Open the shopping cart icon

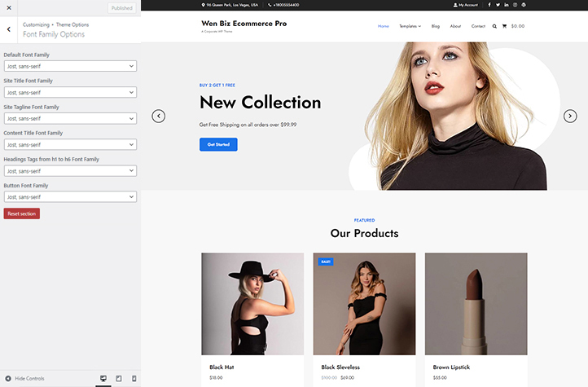pos(504,26)
